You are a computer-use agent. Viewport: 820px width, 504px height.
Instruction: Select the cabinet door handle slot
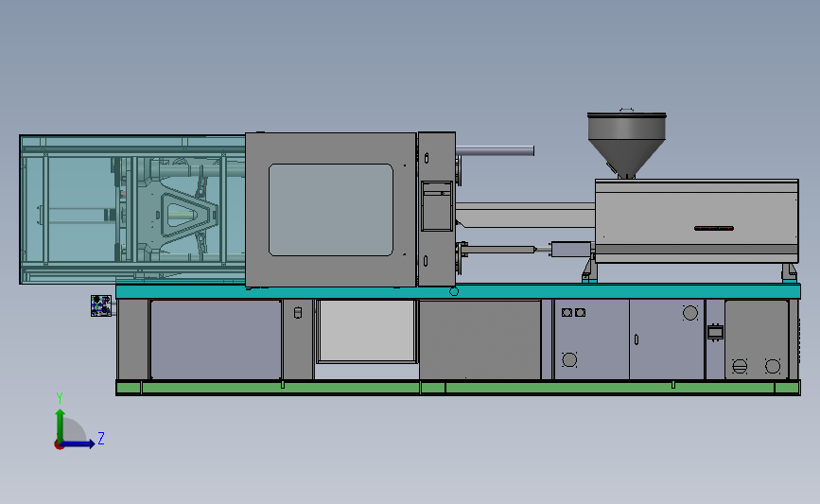pos(637,339)
